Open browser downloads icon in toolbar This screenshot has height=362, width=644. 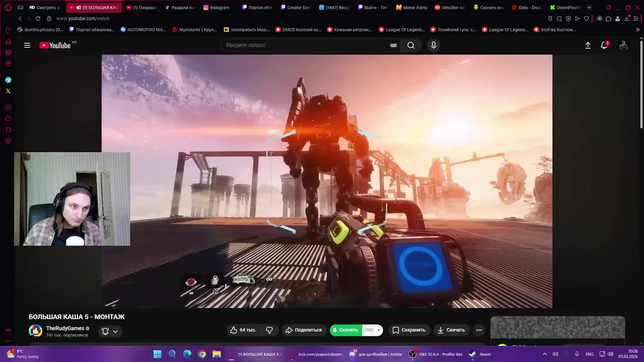coord(627,19)
